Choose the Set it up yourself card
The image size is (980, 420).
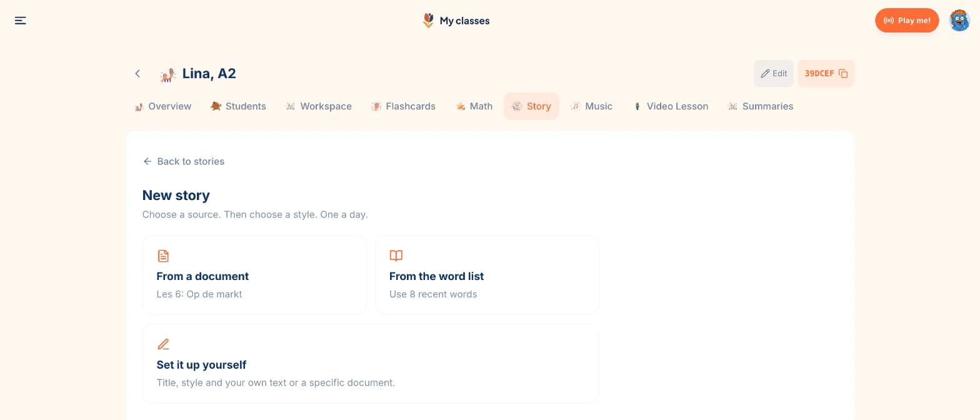[x=371, y=363]
